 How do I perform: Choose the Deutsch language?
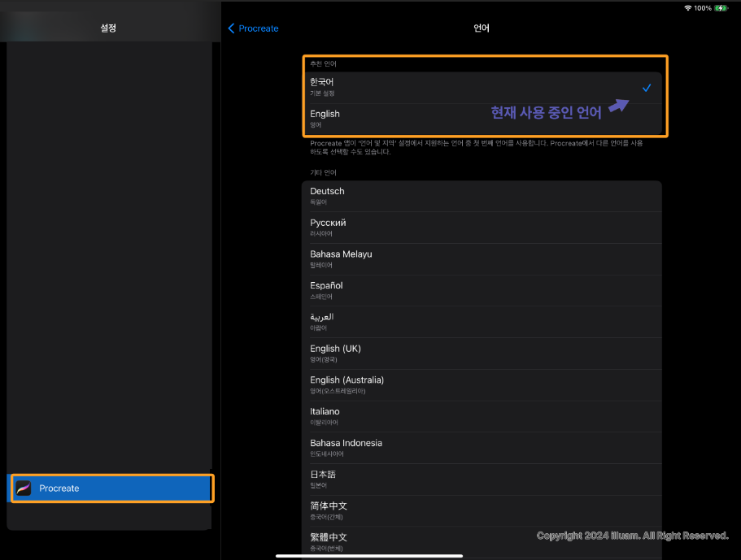click(x=482, y=196)
